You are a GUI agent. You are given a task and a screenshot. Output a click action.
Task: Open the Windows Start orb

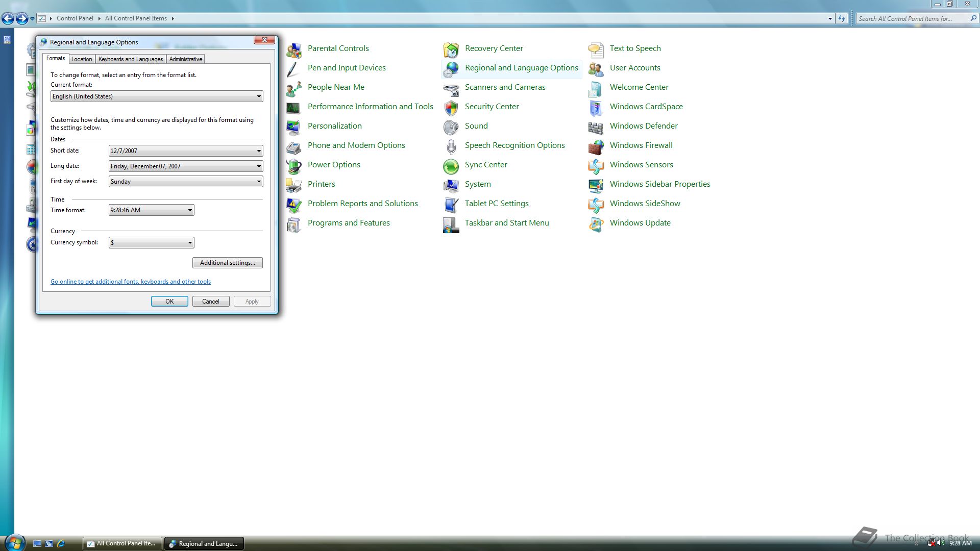pyautogui.click(x=14, y=543)
